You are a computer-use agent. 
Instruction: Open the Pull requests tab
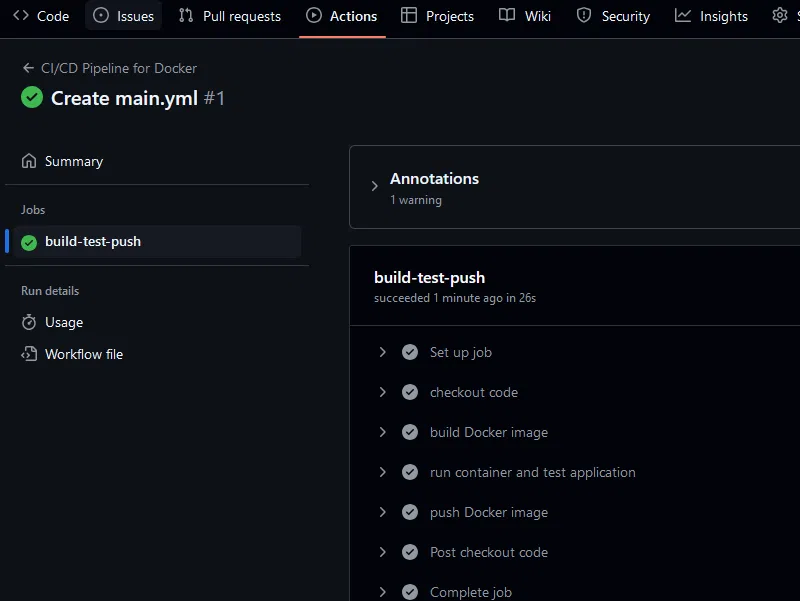click(229, 16)
